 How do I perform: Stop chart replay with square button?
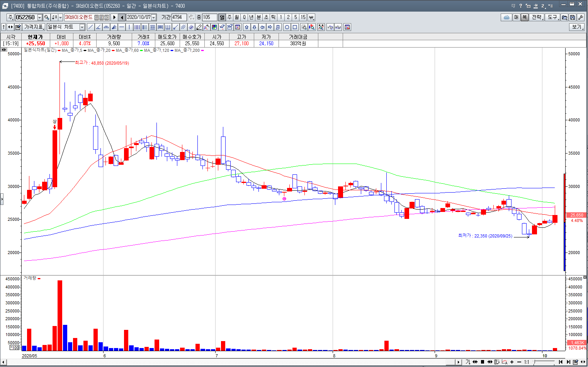pyautogui.click(x=483, y=362)
